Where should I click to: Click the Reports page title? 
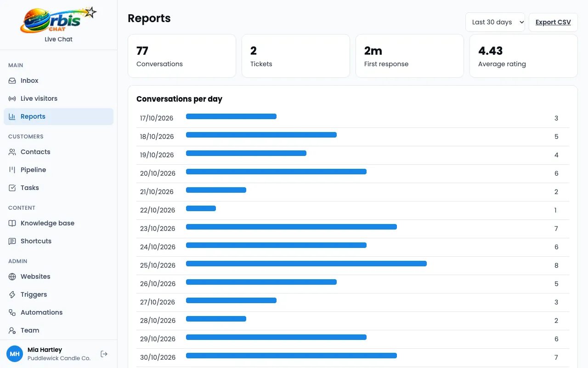pyautogui.click(x=149, y=18)
